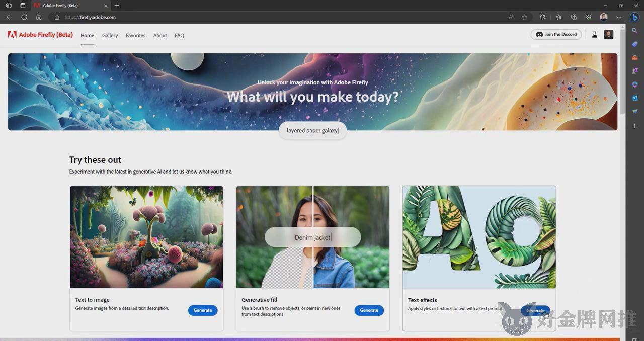
Task: Open the sidebar paper plane Drop icon
Action: [635, 111]
